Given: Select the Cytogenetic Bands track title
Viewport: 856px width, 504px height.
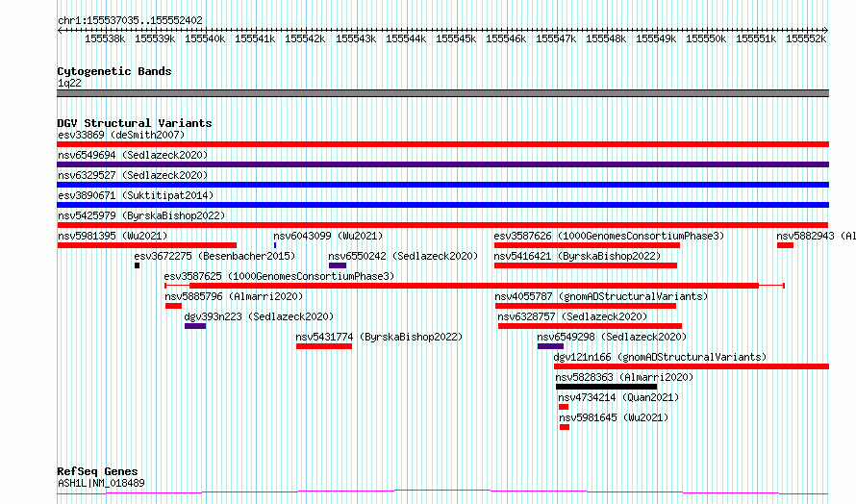Looking at the screenshot, I should click(x=114, y=71).
